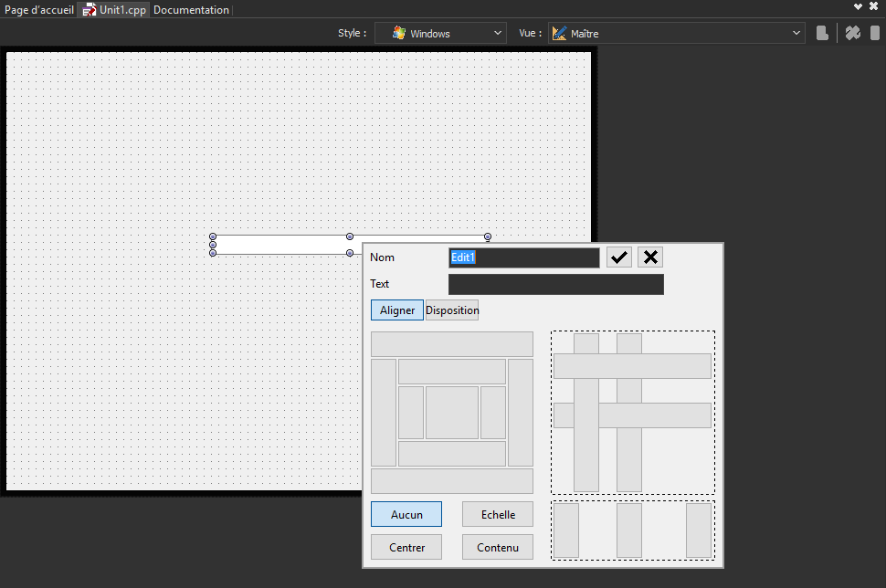Grab the bottom-left sizing handle of the edit box
This screenshot has width=886, height=588.
[x=213, y=253]
